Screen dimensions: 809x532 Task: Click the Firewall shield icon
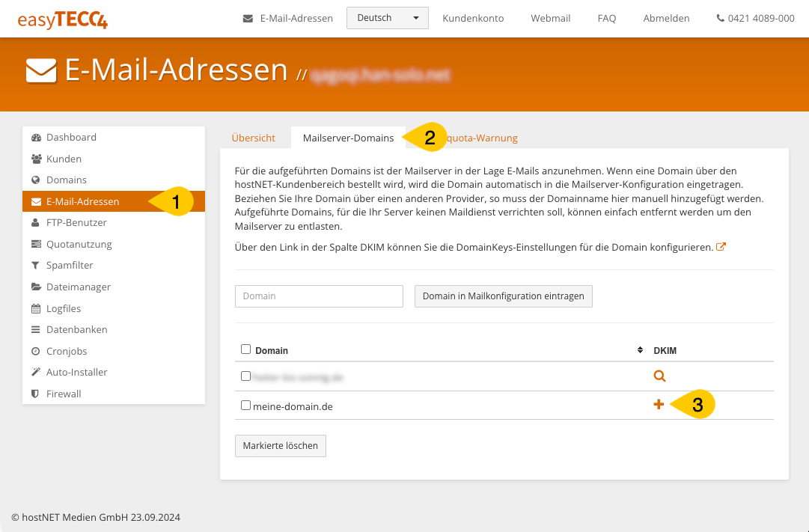pyautogui.click(x=36, y=394)
